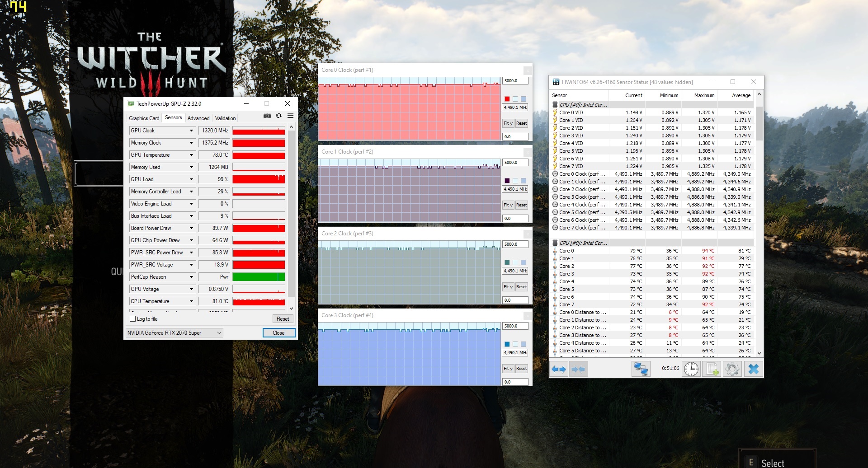Switch to the Graphics Card tab

coord(144,118)
